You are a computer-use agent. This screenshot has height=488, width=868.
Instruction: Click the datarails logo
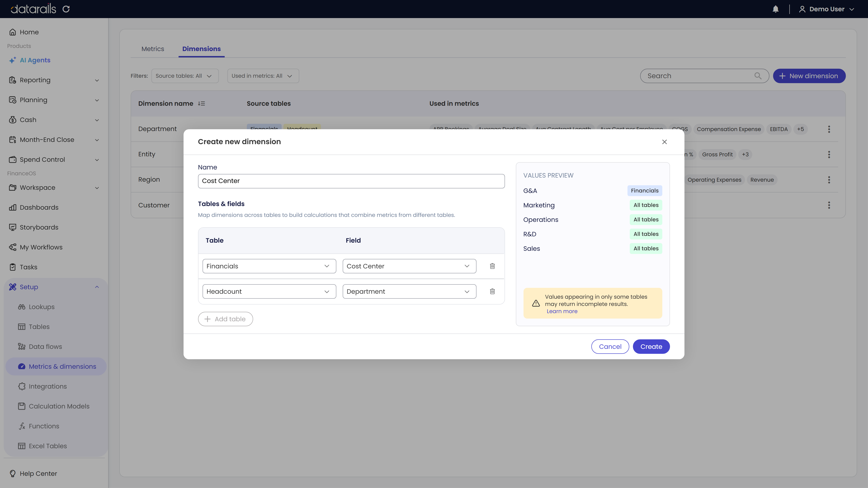pyautogui.click(x=33, y=9)
